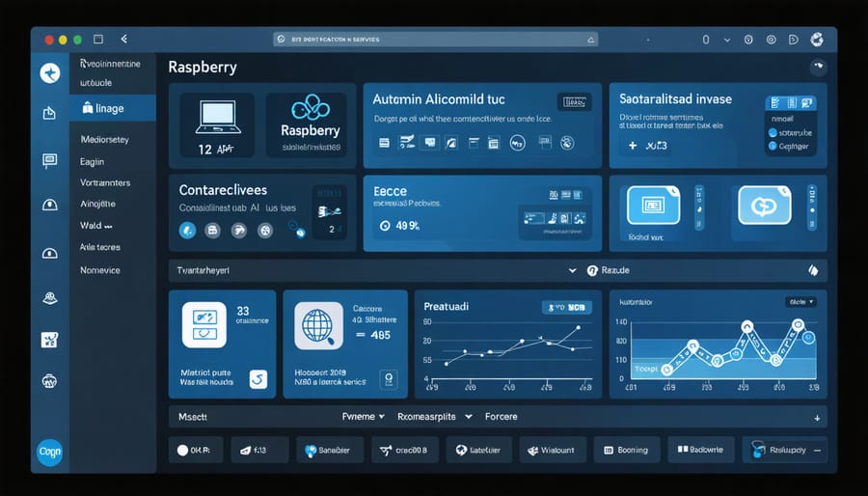Open Nomevice in the sidebar menu
The height and width of the screenshot is (496, 868).
[x=100, y=270]
